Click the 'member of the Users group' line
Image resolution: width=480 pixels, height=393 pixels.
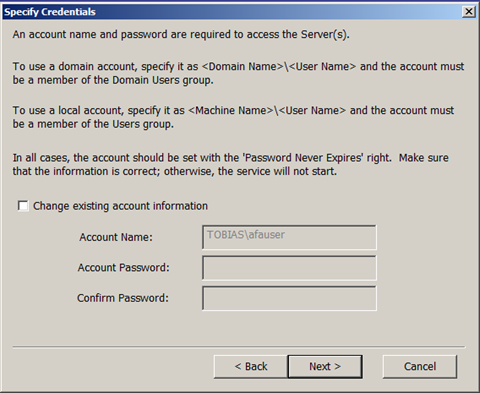[x=93, y=124]
